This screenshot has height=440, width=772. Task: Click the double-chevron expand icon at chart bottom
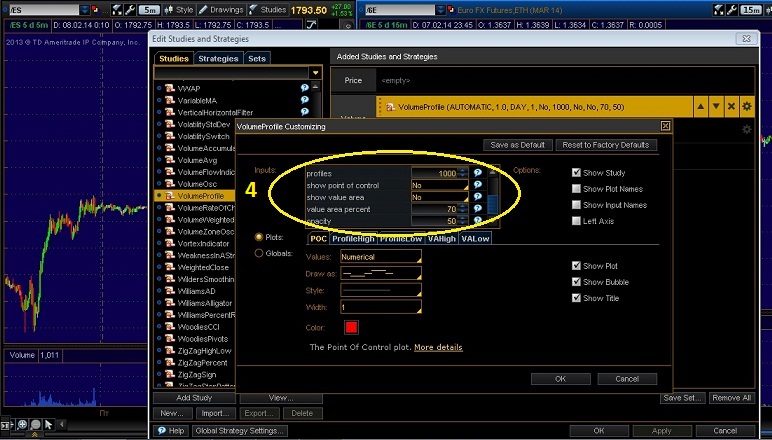[x=34, y=435]
